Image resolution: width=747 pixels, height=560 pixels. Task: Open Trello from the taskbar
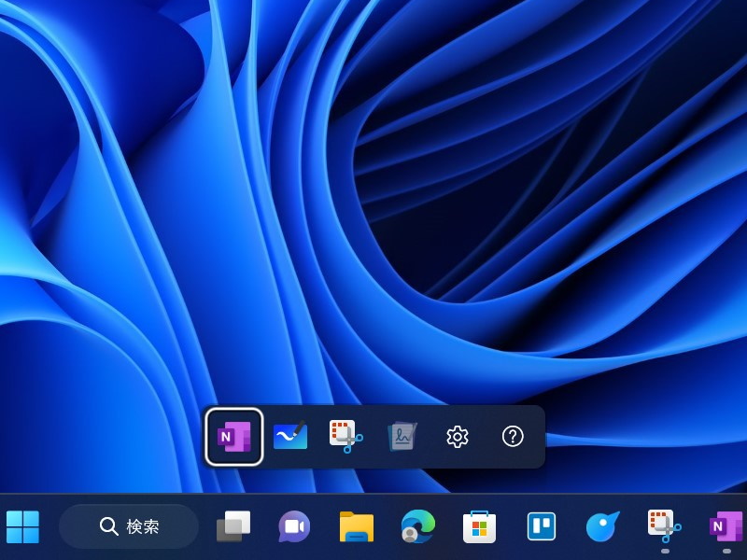(542, 526)
